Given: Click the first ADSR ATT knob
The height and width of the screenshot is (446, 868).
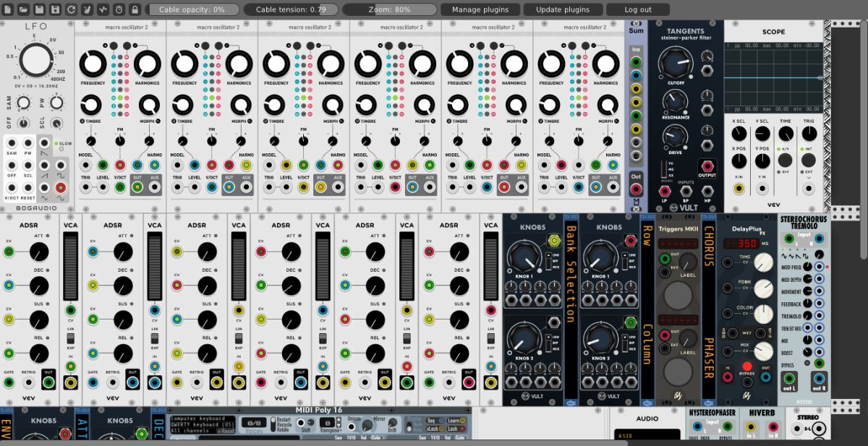Looking at the screenshot, I should coord(38,252).
